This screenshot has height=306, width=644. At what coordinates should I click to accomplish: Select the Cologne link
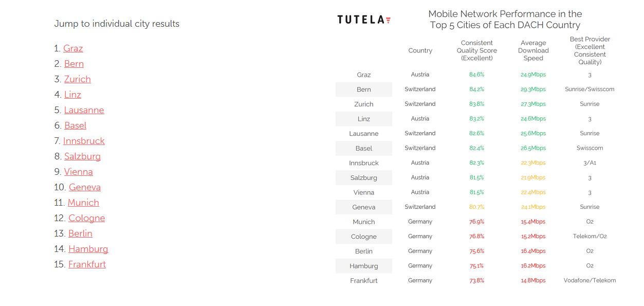[x=87, y=218]
